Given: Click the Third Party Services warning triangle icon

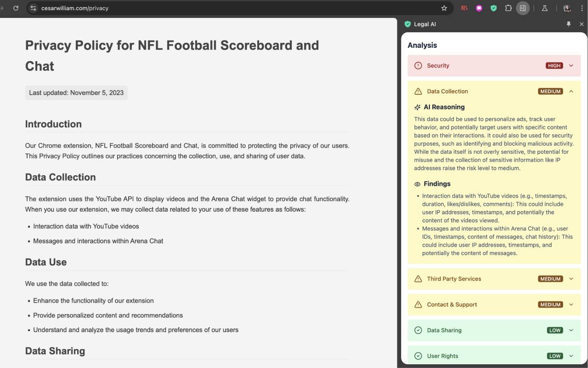Looking at the screenshot, I should (x=418, y=279).
